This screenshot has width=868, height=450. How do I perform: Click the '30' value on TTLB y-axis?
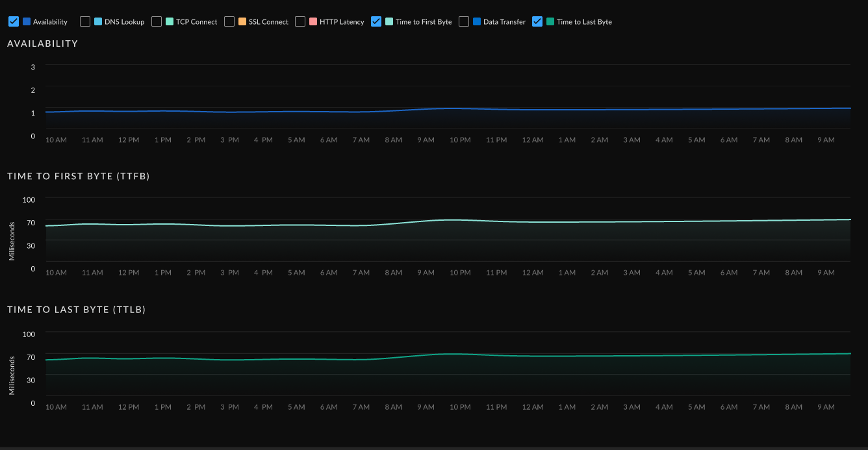tap(31, 380)
